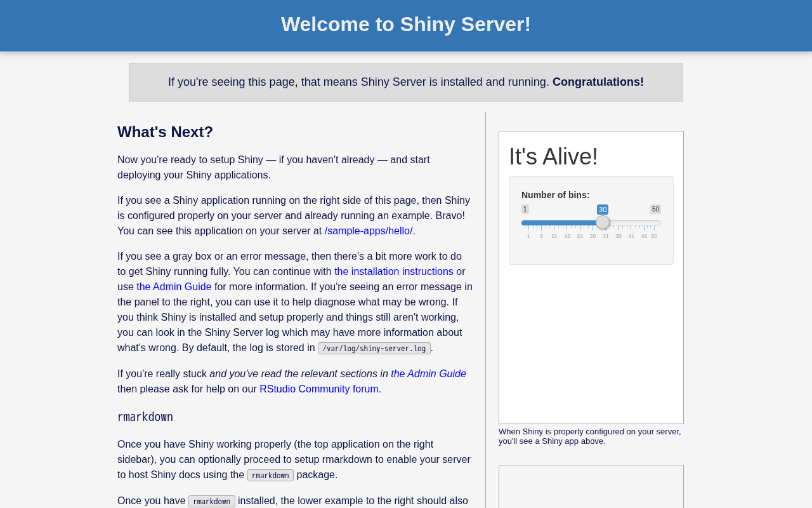Click the slider's current value label 30
This screenshot has width=812, height=508.
click(x=603, y=210)
